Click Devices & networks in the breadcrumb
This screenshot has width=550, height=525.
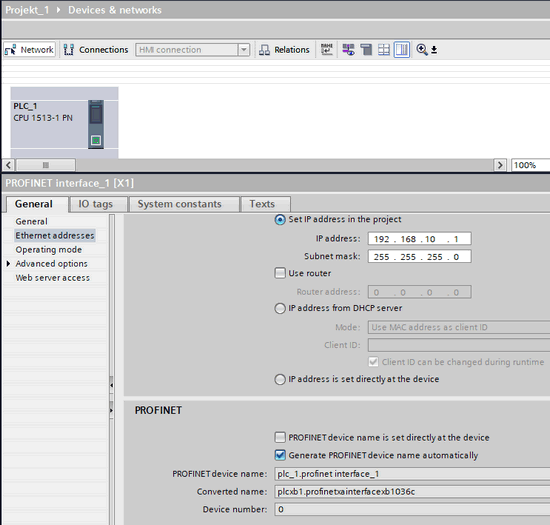coord(115,10)
